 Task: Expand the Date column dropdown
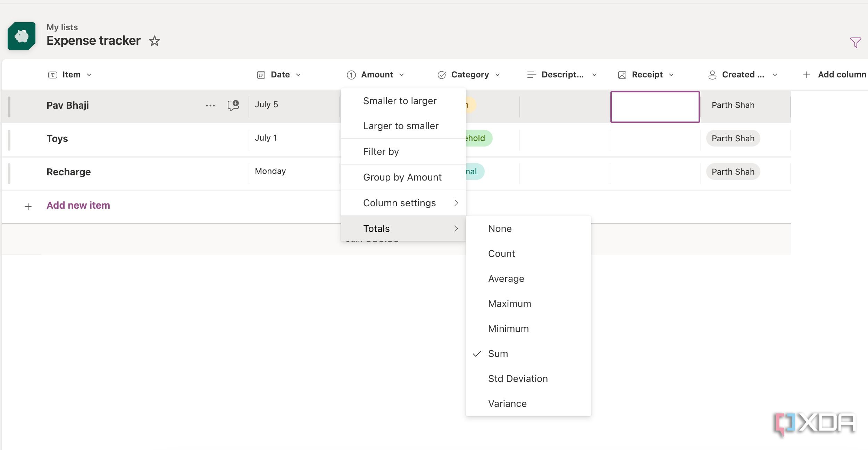point(298,75)
